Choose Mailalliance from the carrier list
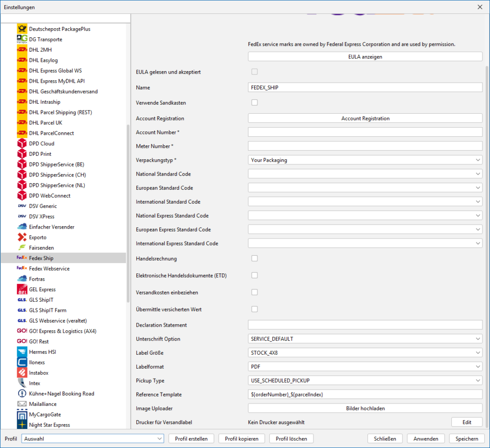Image resolution: width=490 pixels, height=448 pixels. pos(44,404)
